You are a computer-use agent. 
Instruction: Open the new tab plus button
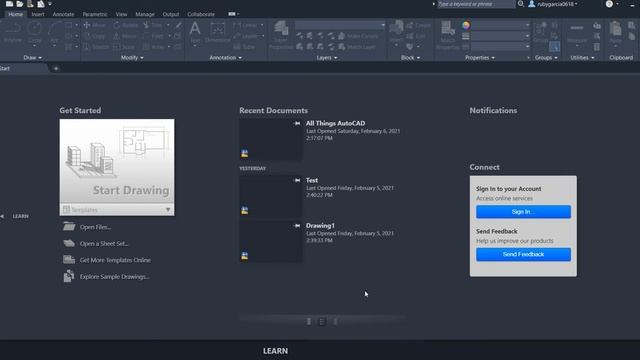pos(56,68)
